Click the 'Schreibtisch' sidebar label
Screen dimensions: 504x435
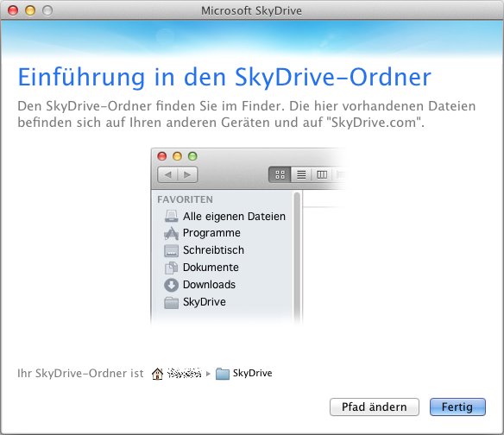(213, 250)
